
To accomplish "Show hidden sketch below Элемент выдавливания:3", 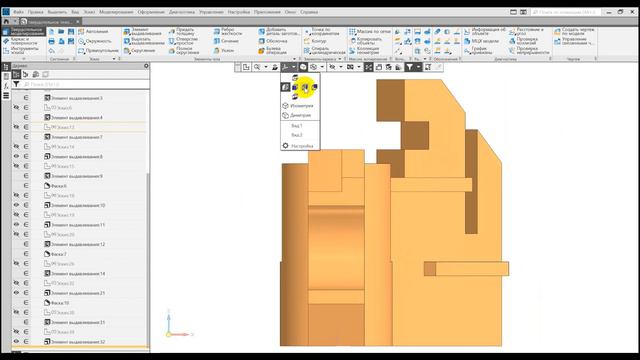I will 16,108.
